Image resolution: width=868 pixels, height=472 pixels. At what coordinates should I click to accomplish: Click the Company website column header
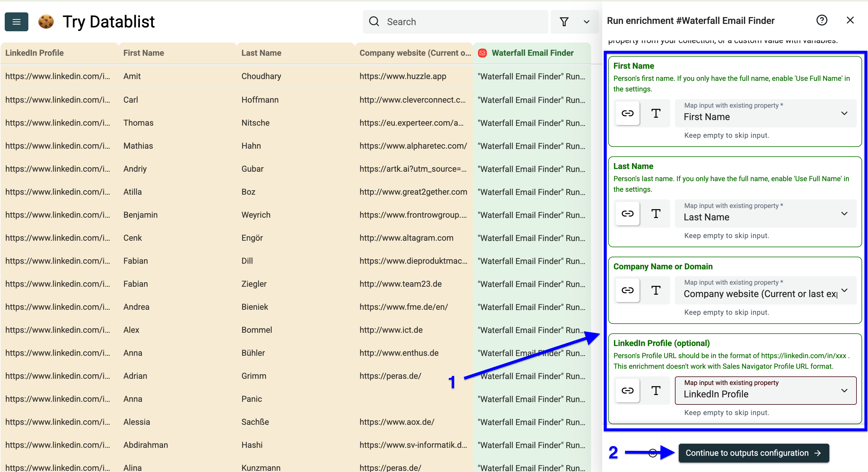pos(414,53)
